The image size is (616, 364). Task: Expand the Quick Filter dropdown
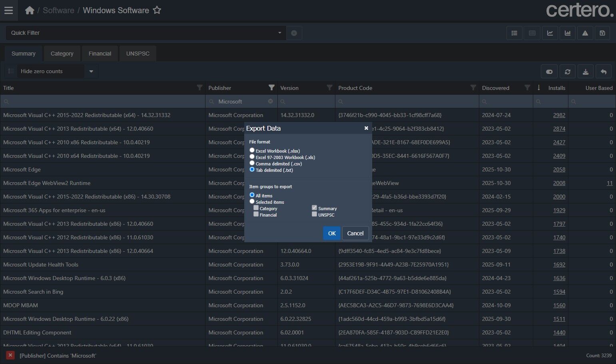tap(279, 33)
